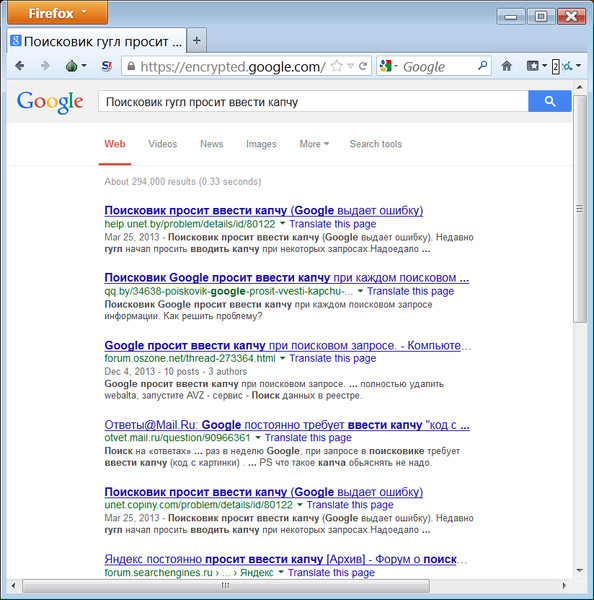Click the S! toolbar icon
The width and height of the screenshot is (594, 600).
pyautogui.click(x=106, y=66)
